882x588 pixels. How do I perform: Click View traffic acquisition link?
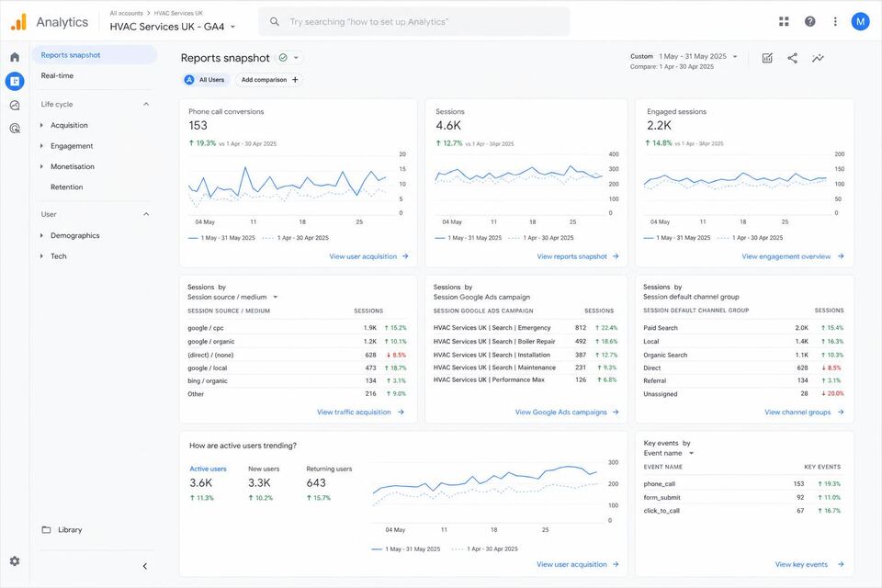click(360, 412)
